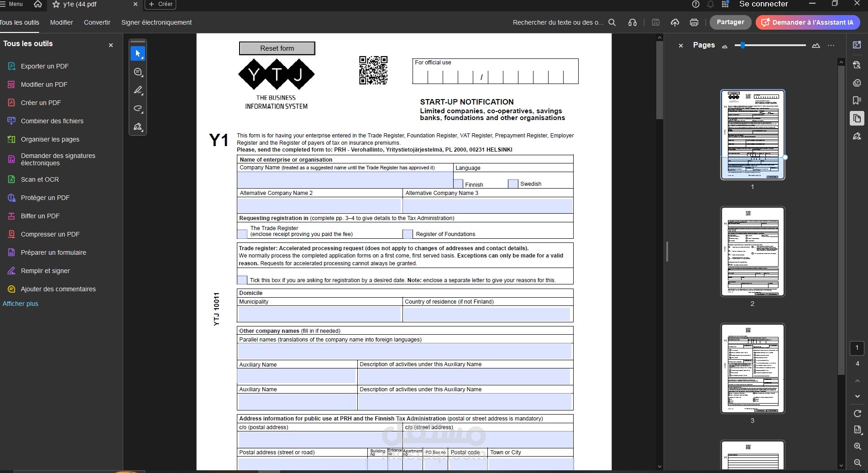Click Demander à l'Assistant IA button
This screenshot has height=473, width=868.
click(x=808, y=22)
